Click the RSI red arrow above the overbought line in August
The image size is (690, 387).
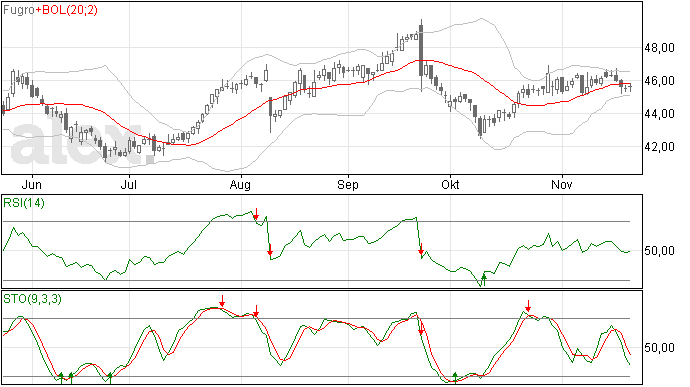[x=256, y=215]
